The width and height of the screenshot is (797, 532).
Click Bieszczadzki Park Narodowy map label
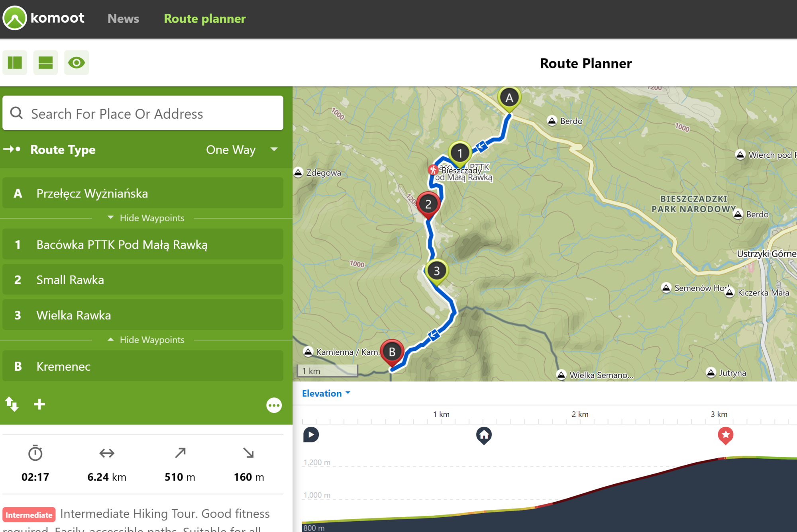[x=693, y=204]
